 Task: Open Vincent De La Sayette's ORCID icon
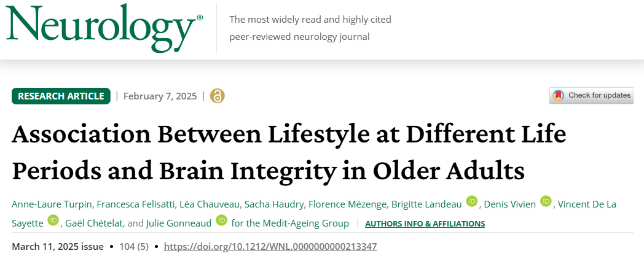pyautogui.click(x=53, y=220)
